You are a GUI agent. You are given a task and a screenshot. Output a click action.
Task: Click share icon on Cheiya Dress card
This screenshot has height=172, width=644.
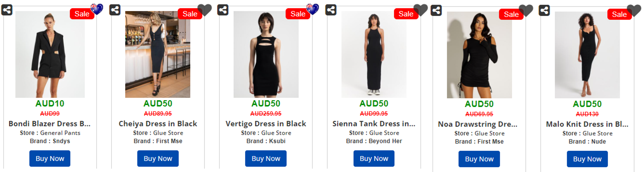pyautogui.click(x=115, y=10)
